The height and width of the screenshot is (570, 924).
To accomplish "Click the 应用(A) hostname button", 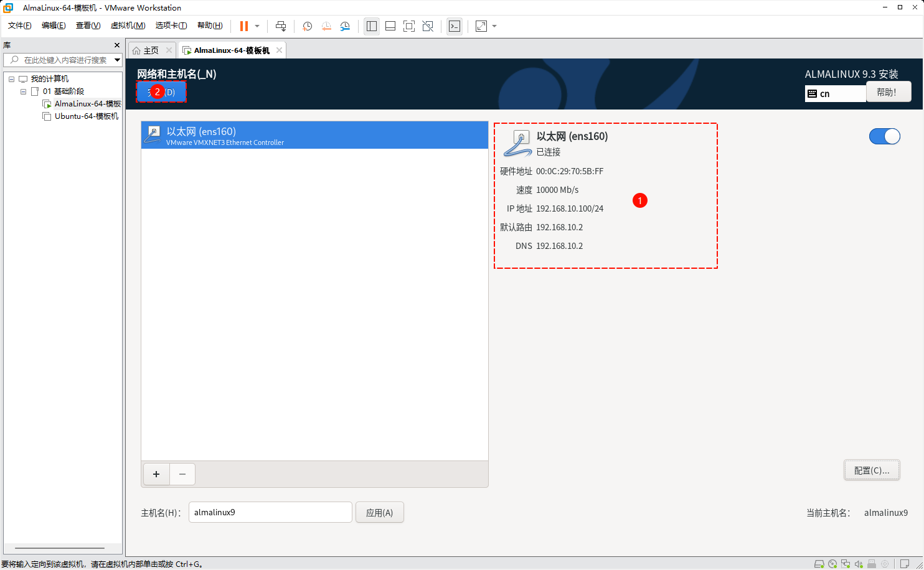I will tap(379, 513).
